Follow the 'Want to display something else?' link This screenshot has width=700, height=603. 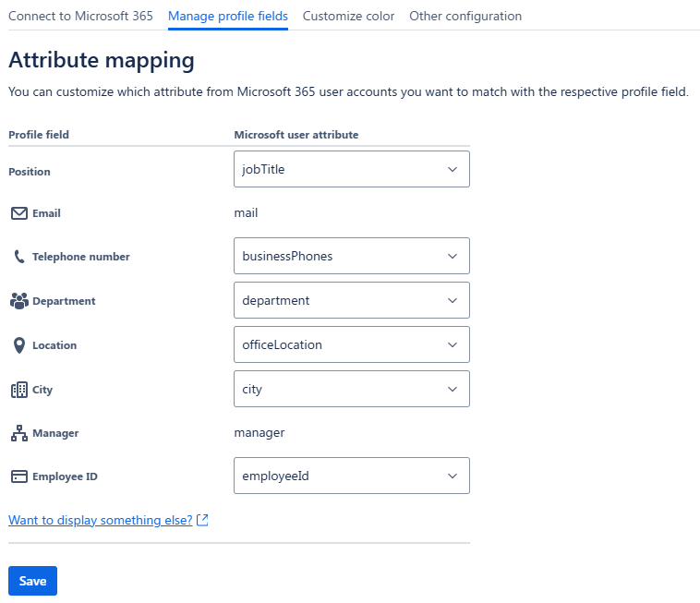pyautogui.click(x=100, y=521)
